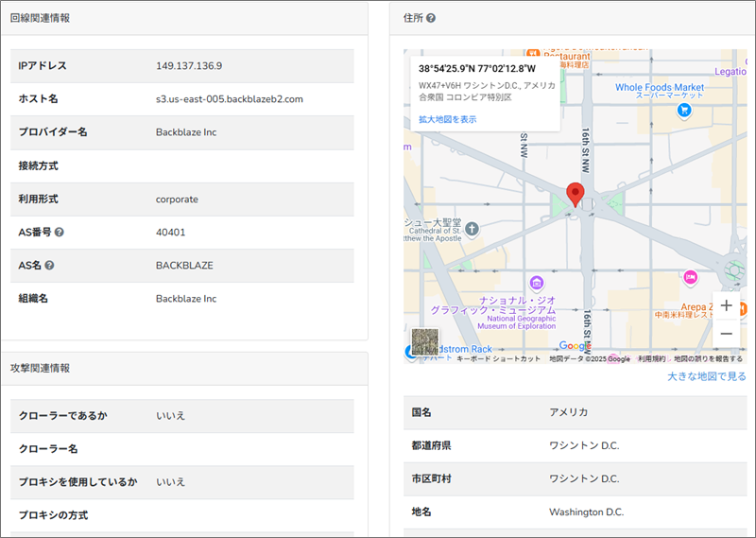
Task: Zoom out the map with minus button
Action: tap(726, 334)
